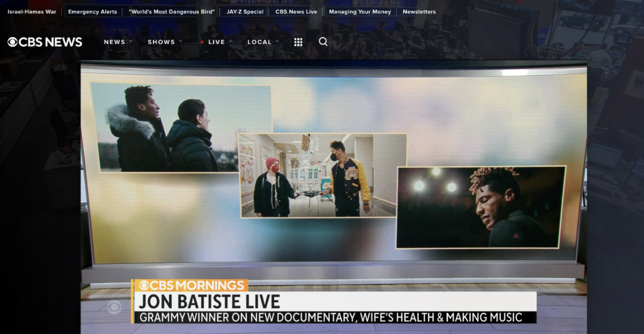Screen dimensions: 644x334
Task: Click the photo of two people in winter coats
Action: pyautogui.click(x=181, y=127)
